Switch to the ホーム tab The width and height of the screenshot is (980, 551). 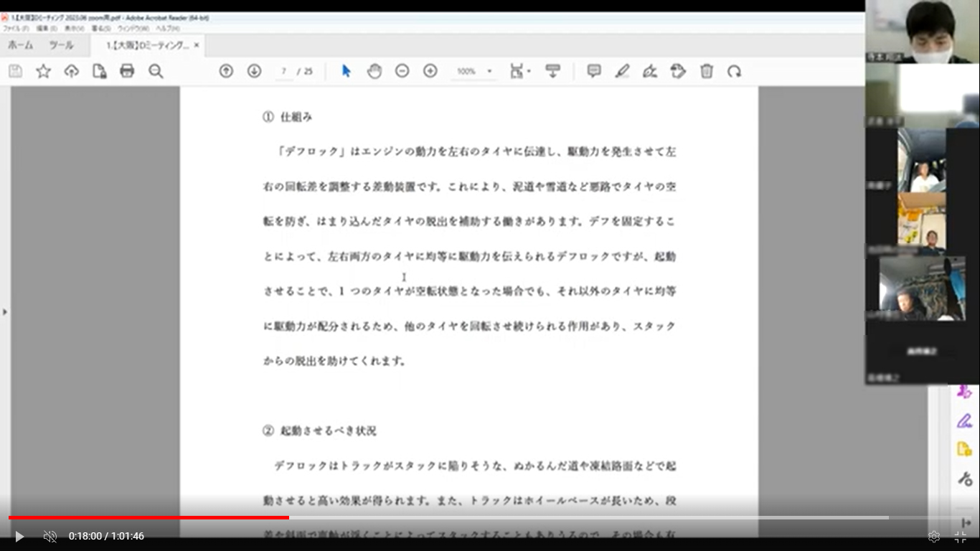tap(20, 45)
